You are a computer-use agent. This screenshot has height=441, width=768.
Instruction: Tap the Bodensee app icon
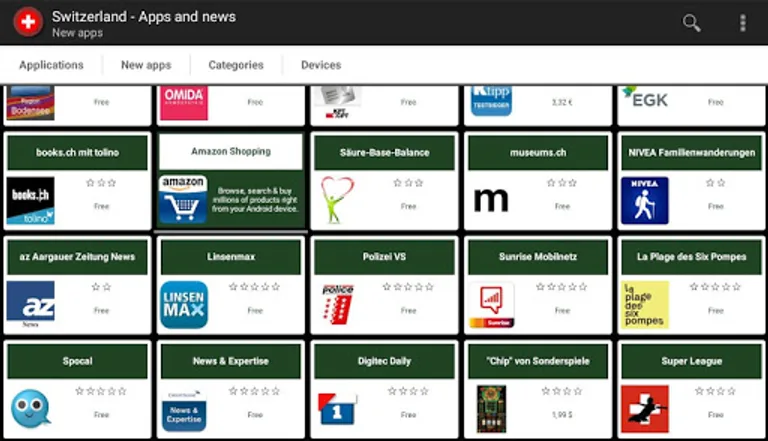[x=30, y=102]
